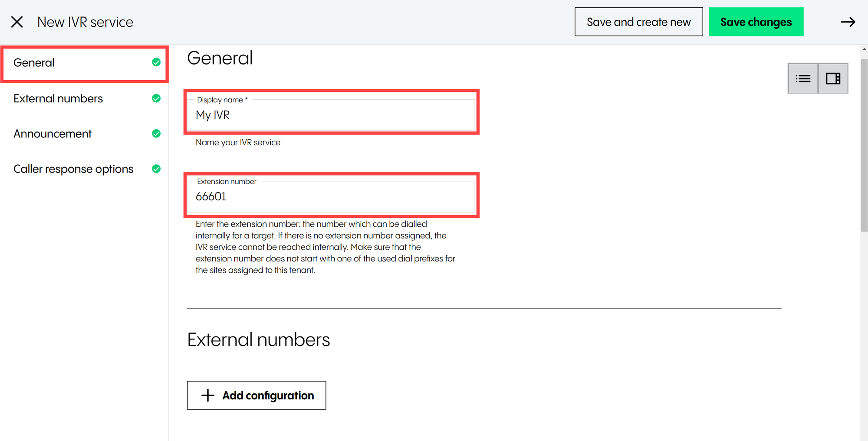Select the Announcement sidebar item
The height and width of the screenshot is (441, 868).
(53, 134)
